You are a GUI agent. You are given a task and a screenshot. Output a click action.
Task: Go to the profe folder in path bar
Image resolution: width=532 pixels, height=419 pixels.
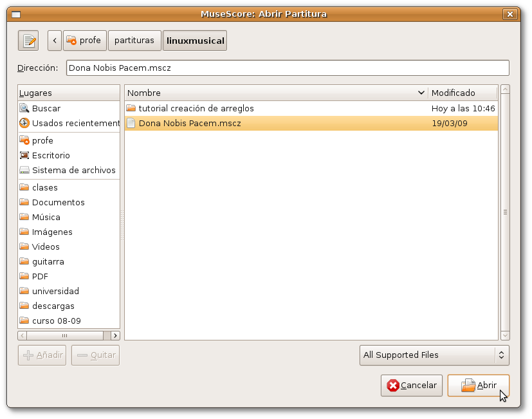(85, 41)
